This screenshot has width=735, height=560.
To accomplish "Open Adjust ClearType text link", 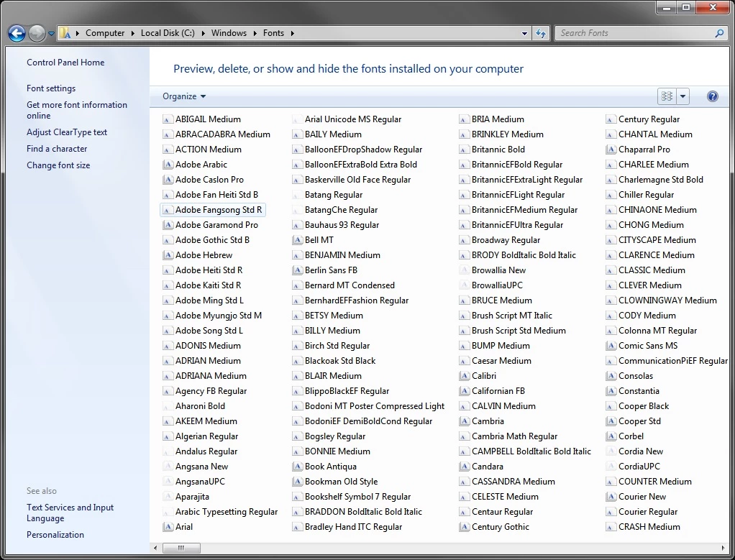I will (67, 132).
